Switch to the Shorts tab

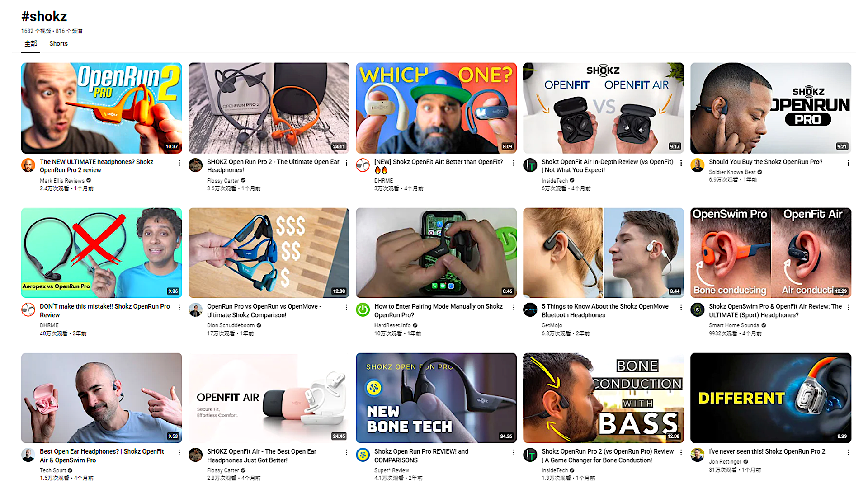pyautogui.click(x=58, y=44)
